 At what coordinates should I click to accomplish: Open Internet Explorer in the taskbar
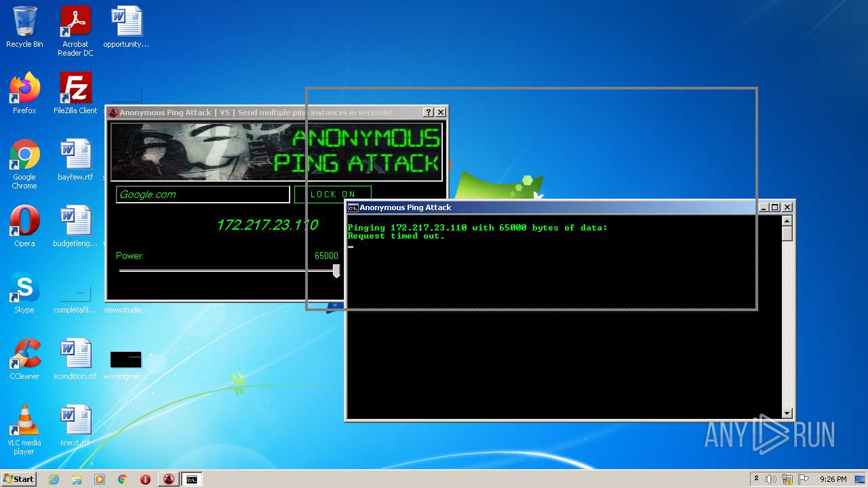pos(54,479)
